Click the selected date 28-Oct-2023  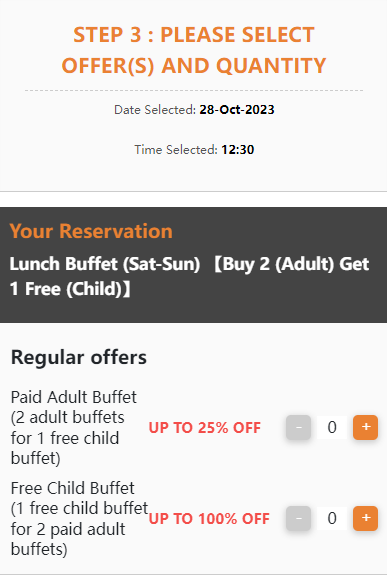pyautogui.click(x=237, y=109)
